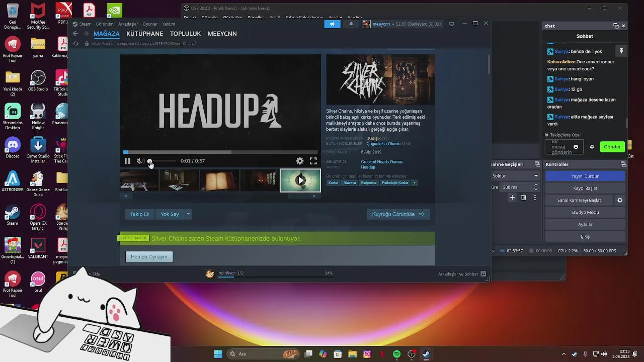Viewport: 644px width, 362px height.
Task: Close the chat dock panel
Action: pyautogui.click(x=623, y=26)
